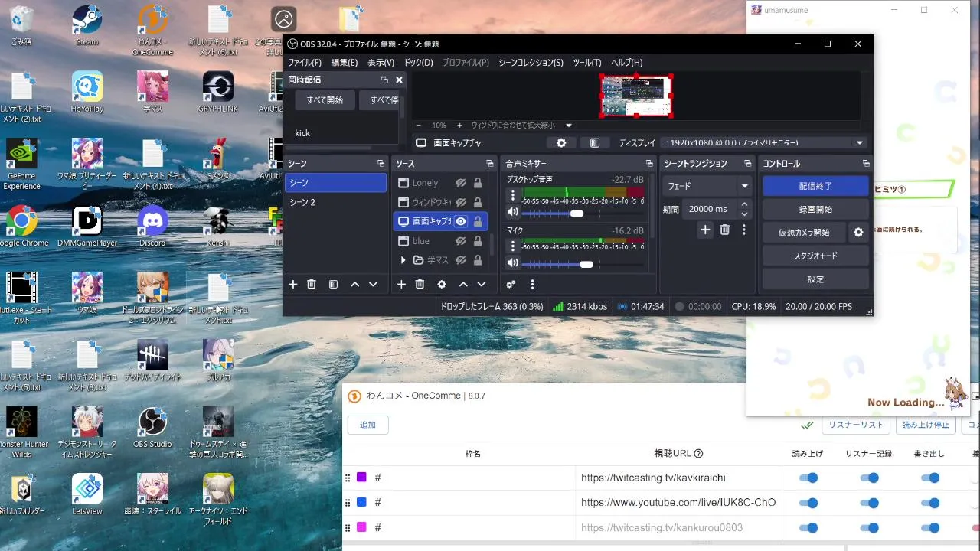Open transition properties three-dot menu
This screenshot has width=980, height=551.
coord(743,230)
